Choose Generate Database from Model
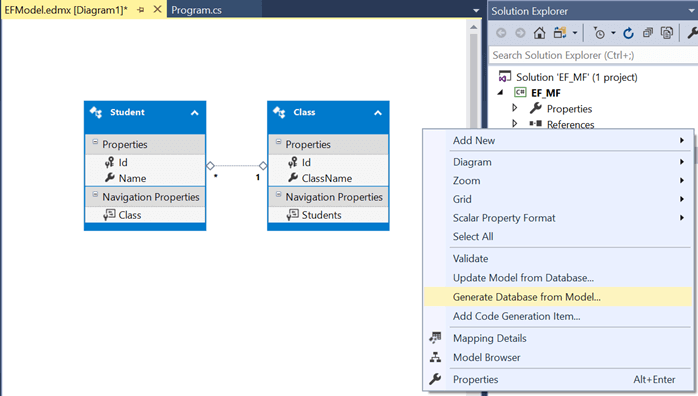698x396 pixels. tap(558, 297)
